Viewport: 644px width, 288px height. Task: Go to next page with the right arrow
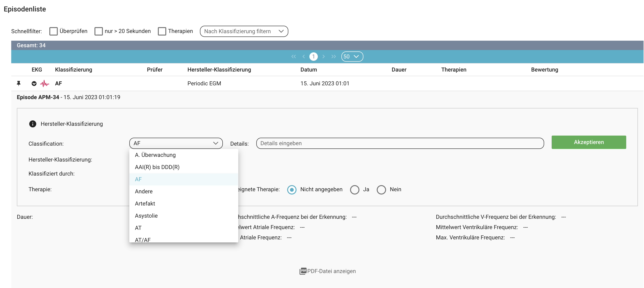tap(323, 57)
